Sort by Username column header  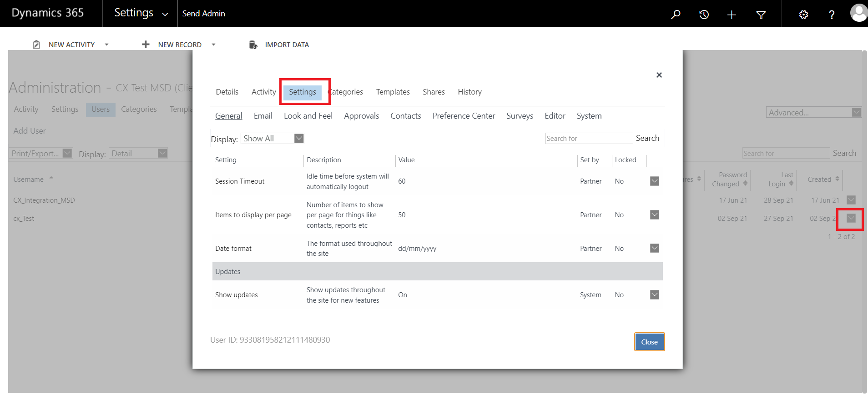click(x=29, y=180)
